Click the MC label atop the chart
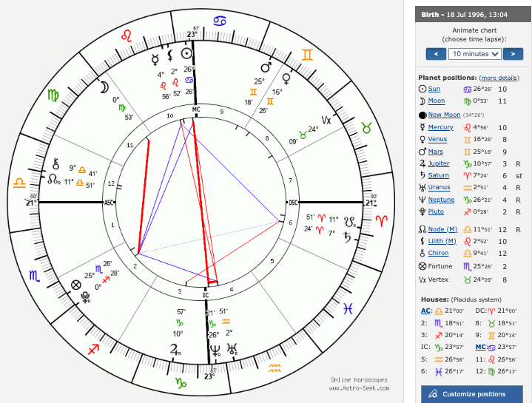 coord(196,109)
